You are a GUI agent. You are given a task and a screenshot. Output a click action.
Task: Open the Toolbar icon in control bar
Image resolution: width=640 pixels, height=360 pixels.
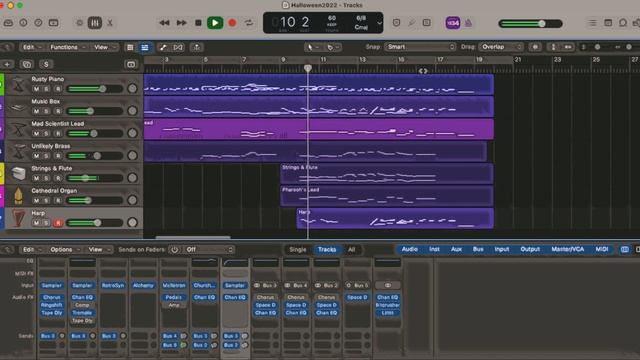pyautogui.click(x=53, y=23)
